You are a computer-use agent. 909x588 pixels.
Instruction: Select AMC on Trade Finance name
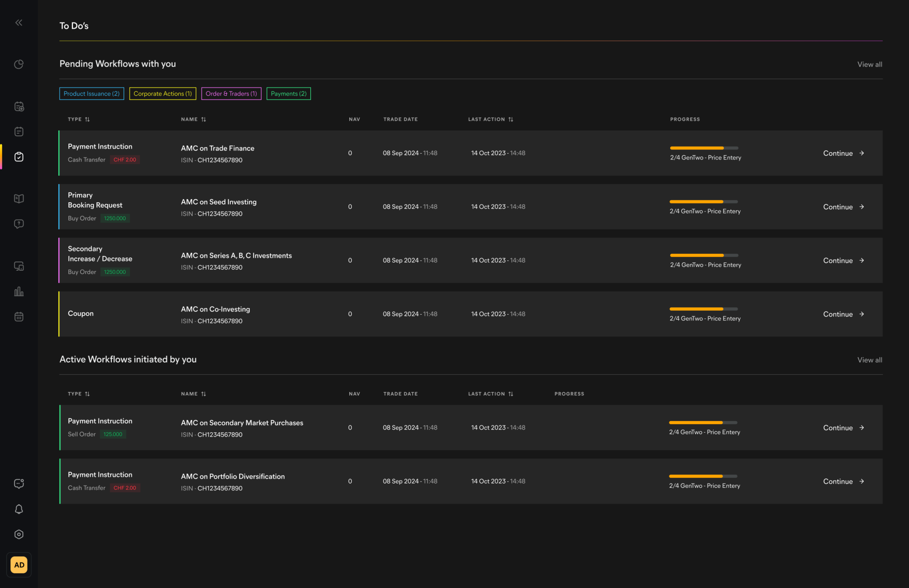coord(217,148)
